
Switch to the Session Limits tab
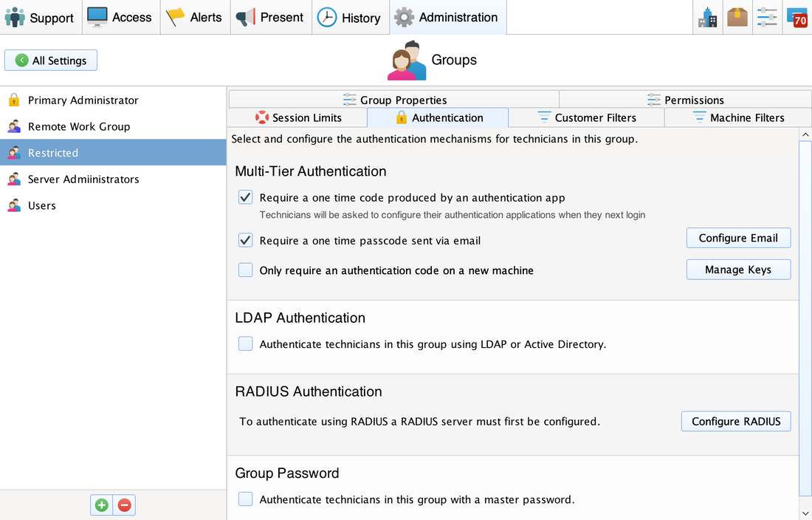pyautogui.click(x=298, y=117)
